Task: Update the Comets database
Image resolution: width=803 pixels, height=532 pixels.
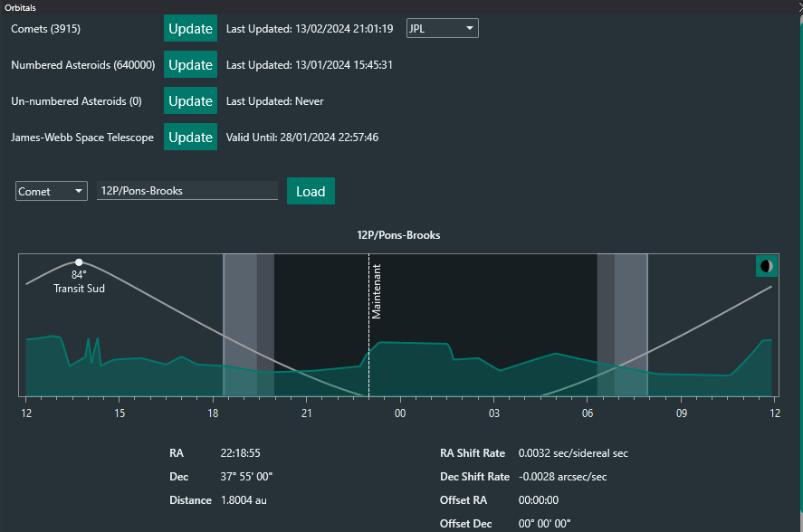Action: (x=190, y=28)
